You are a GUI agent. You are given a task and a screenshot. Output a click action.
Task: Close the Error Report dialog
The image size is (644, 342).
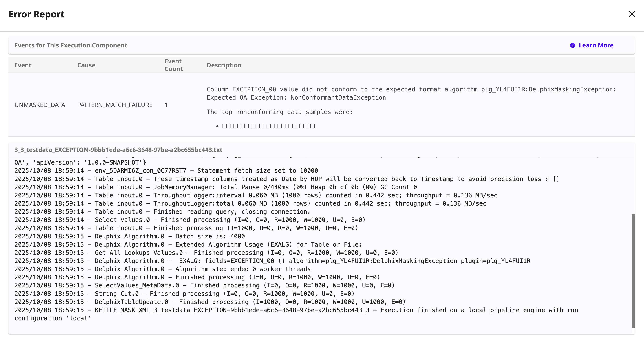pos(631,14)
